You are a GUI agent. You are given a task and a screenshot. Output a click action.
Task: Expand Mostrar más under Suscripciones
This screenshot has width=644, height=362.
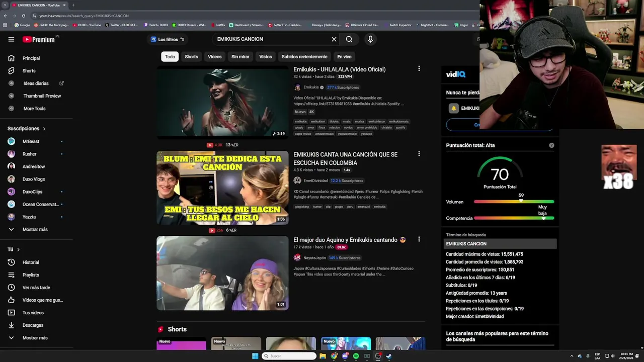(35, 230)
